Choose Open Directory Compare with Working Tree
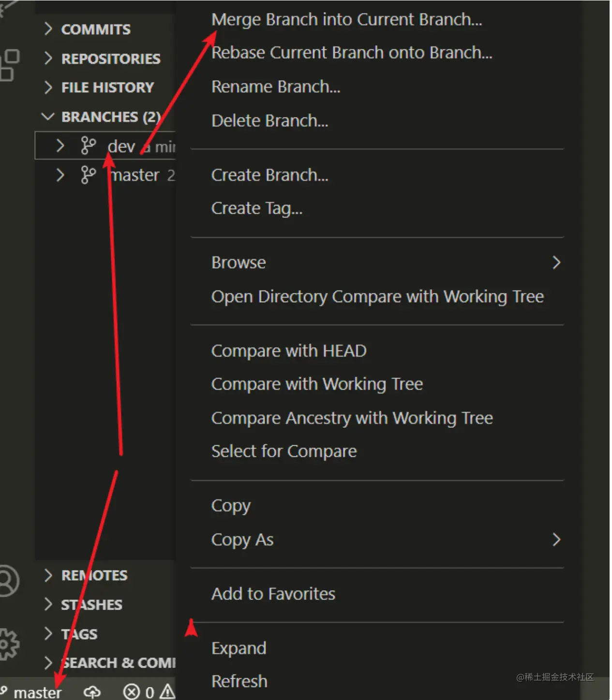The image size is (612, 700). [x=377, y=296]
